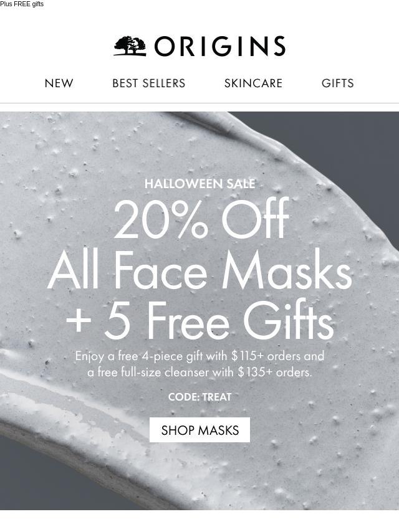Click the 'CODE: TREAT' promo code
Image resolution: width=399 pixels, height=532 pixels.
(x=199, y=397)
